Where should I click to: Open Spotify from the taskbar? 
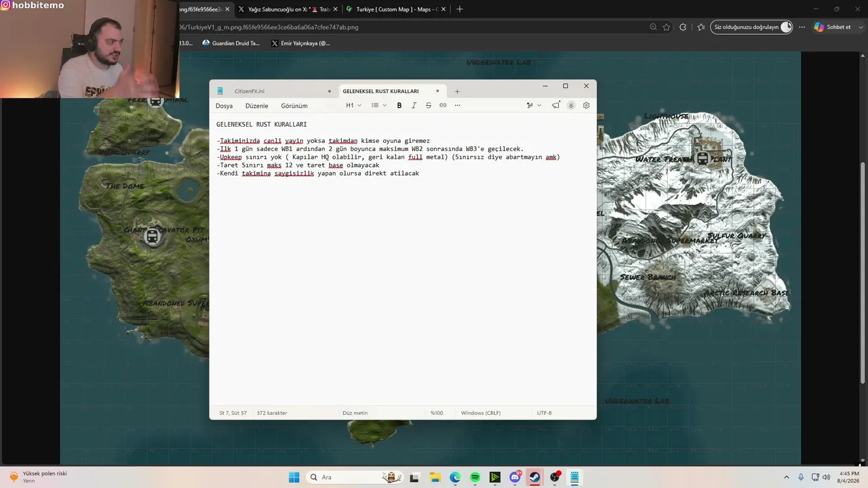[x=475, y=477]
